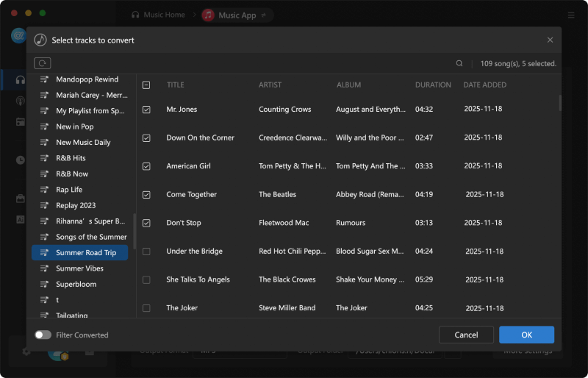Click playlist icon beside Summer Vibes
Viewport: 588px width, 378px height.
click(44, 268)
